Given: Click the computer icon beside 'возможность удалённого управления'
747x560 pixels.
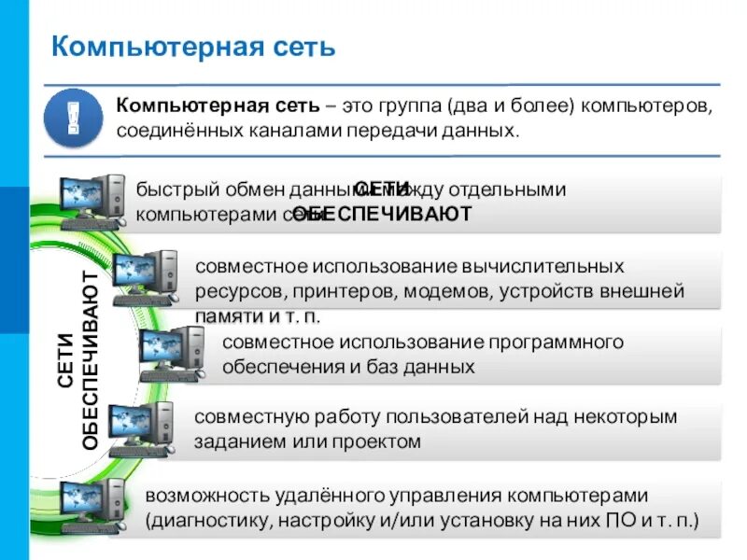Looking at the screenshot, I should [92, 506].
